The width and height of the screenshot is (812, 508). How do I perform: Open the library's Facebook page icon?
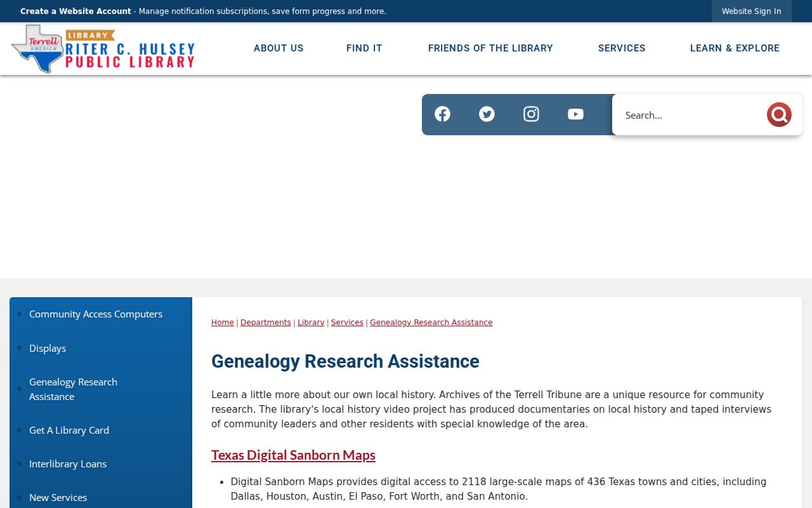pyautogui.click(x=442, y=114)
